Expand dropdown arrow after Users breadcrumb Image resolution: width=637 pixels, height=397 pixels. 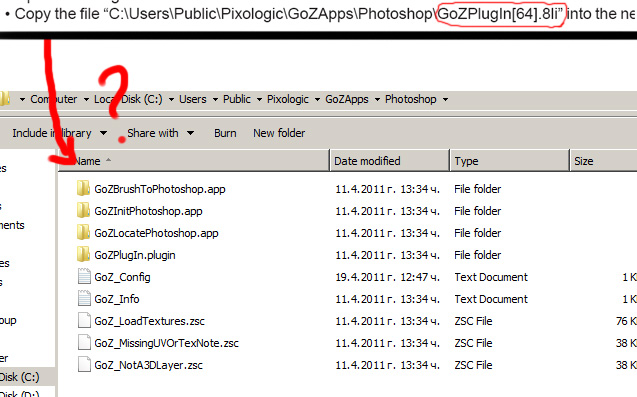(x=215, y=100)
